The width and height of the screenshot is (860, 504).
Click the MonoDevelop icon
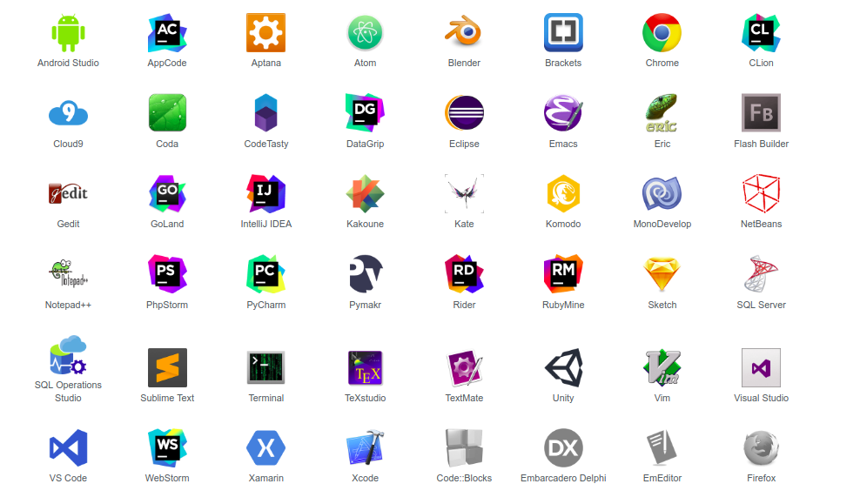[662, 193]
